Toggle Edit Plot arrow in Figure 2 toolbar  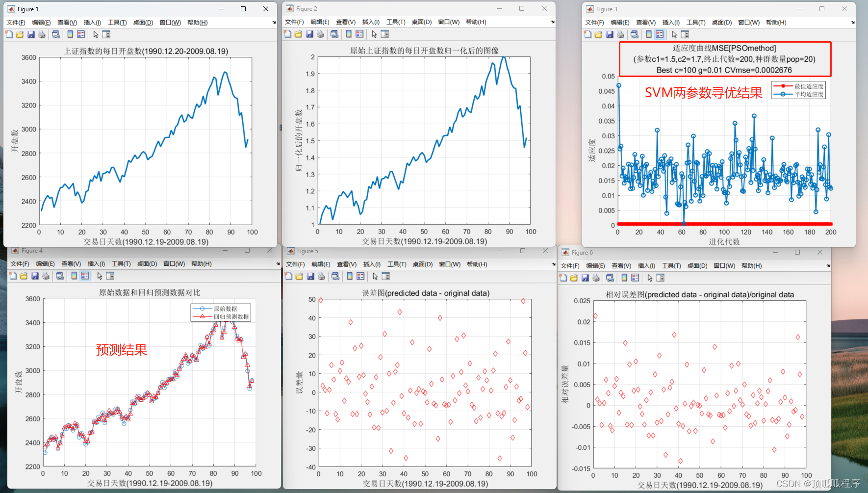click(x=374, y=34)
